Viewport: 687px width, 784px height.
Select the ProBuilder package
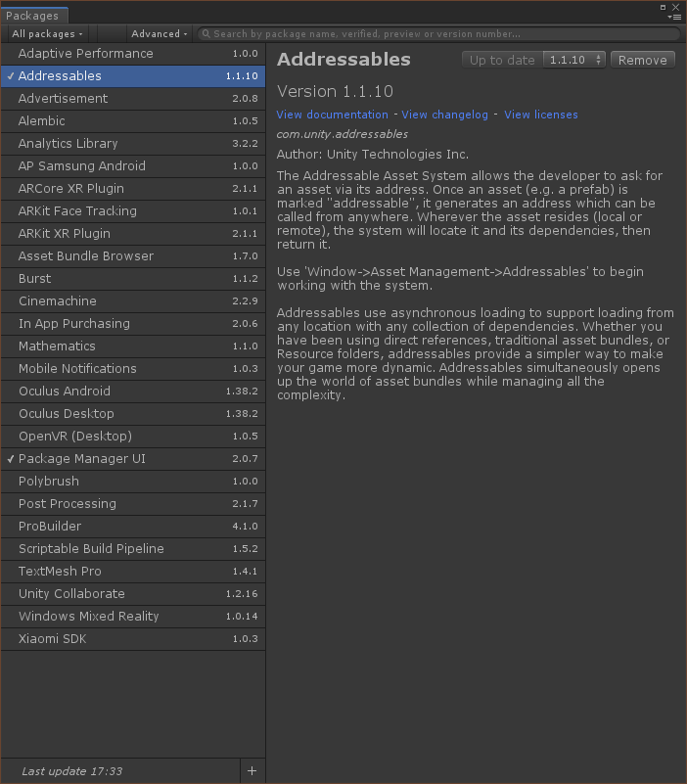click(133, 526)
